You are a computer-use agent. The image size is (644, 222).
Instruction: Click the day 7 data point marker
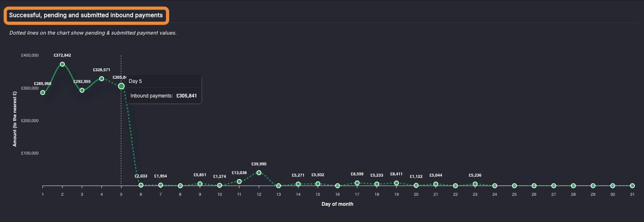tap(160, 185)
